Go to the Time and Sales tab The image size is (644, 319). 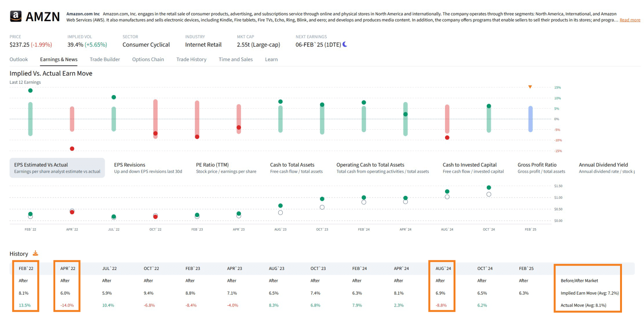tap(236, 59)
